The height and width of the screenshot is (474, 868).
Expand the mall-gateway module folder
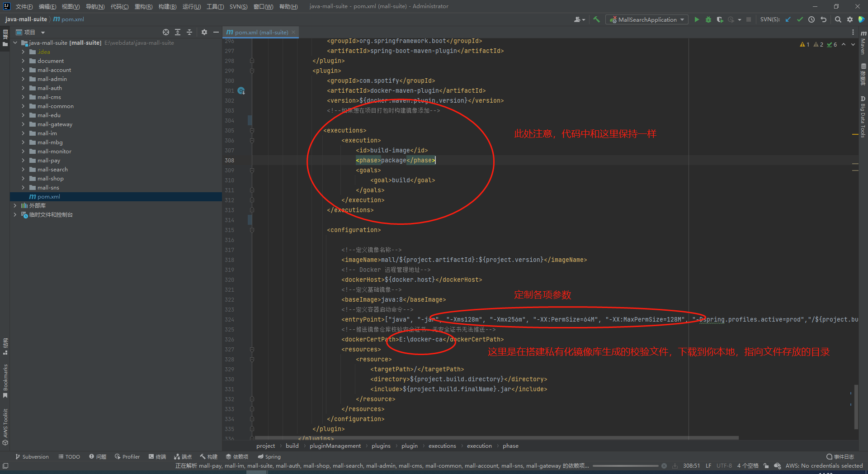(x=23, y=124)
